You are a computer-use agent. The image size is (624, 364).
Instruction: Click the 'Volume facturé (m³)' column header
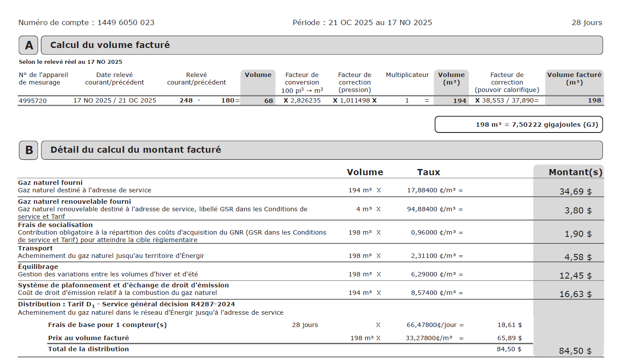tap(574, 78)
